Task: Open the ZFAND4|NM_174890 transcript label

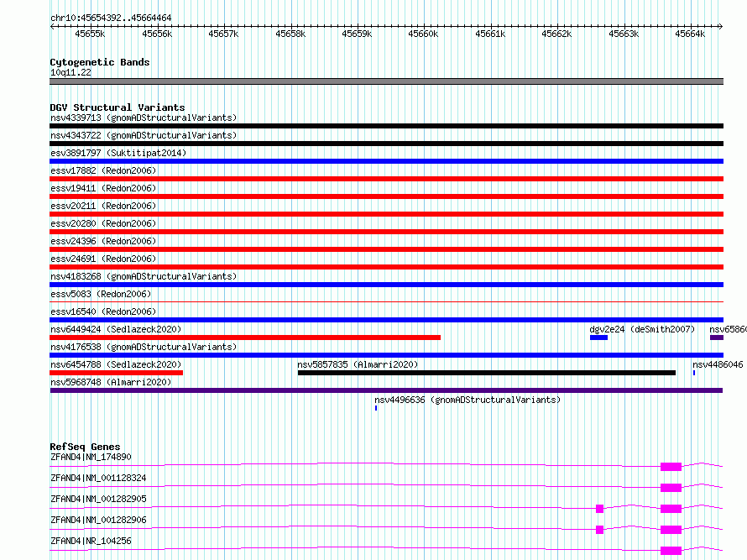Action: (x=91, y=457)
